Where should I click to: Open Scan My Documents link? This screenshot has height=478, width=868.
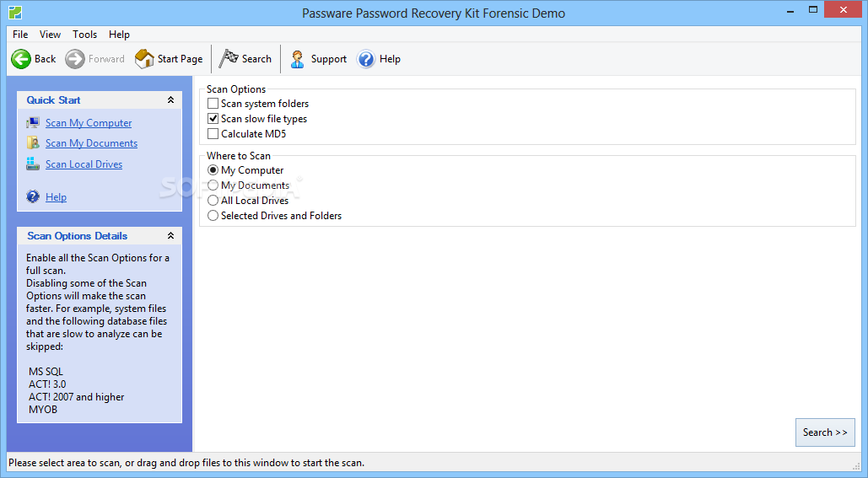coord(91,143)
